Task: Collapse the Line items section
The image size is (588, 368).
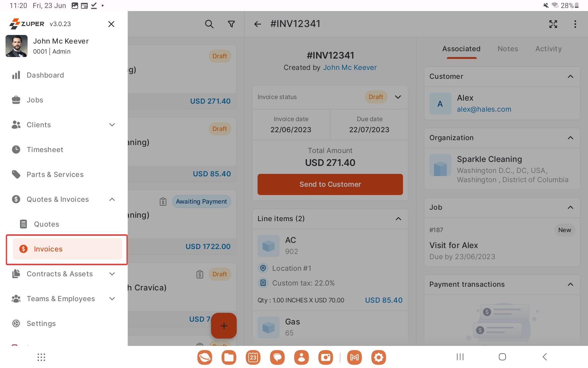Action: coord(398,219)
